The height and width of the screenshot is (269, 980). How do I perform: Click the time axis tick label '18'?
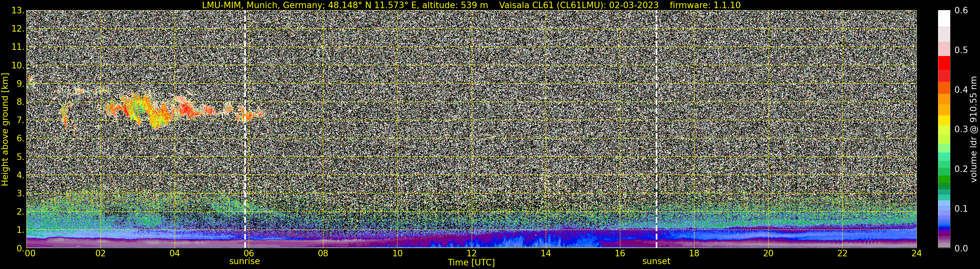[694, 253]
